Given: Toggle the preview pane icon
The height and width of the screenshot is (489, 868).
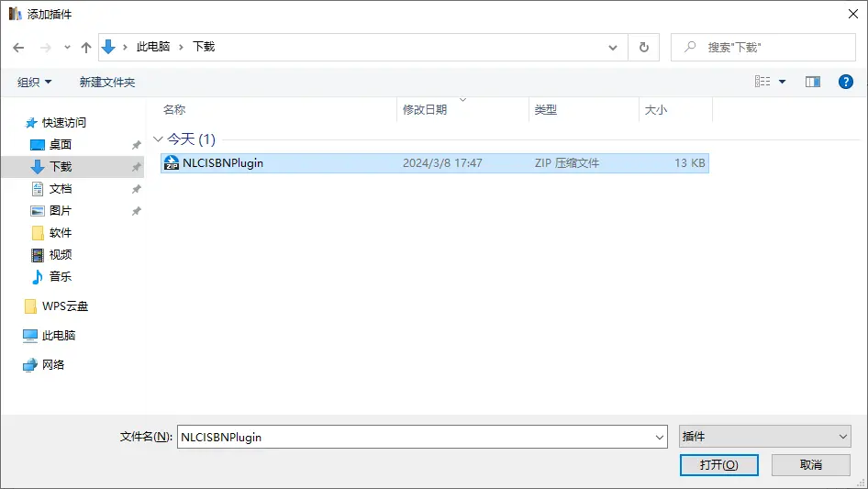Looking at the screenshot, I should click(x=812, y=82).
